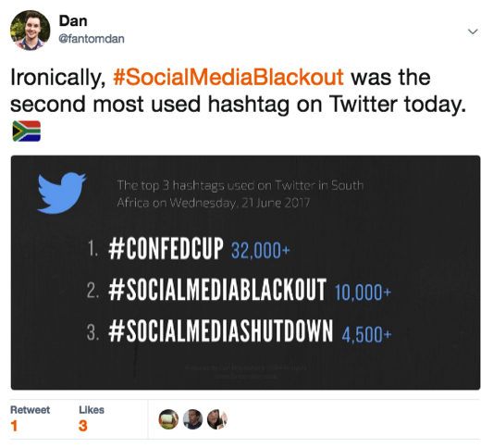Click the blue Twitter bird logo

(x=61, y=193)
